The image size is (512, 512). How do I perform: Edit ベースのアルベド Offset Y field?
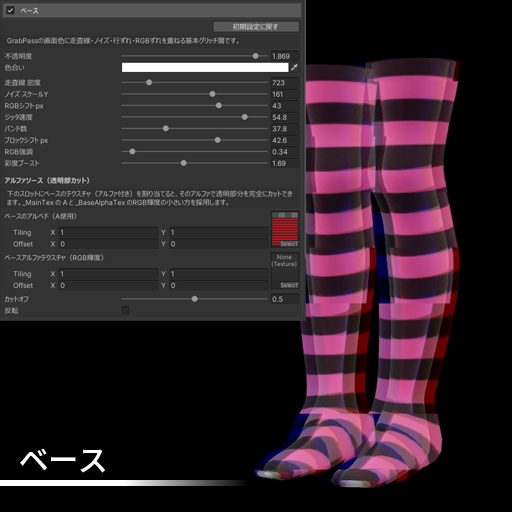tap(219, 244)
